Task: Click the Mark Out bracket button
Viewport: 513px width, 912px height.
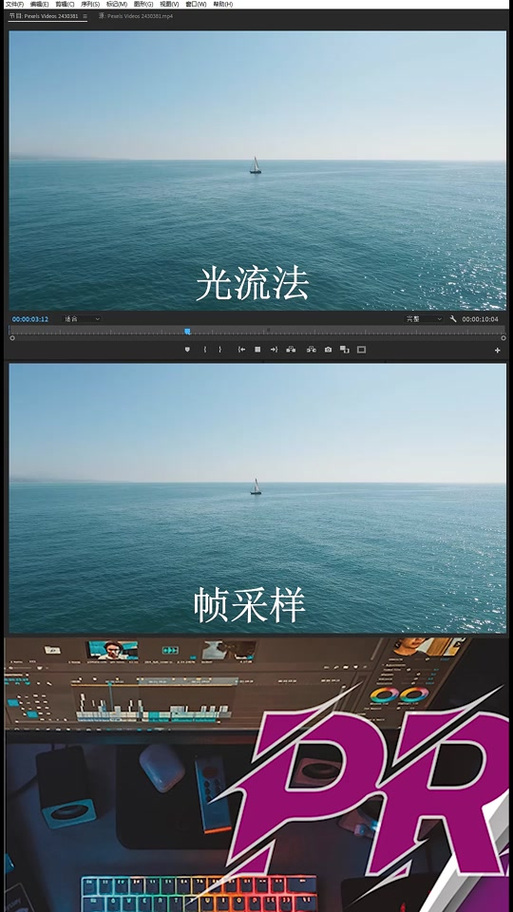Action: click(220, 350)
